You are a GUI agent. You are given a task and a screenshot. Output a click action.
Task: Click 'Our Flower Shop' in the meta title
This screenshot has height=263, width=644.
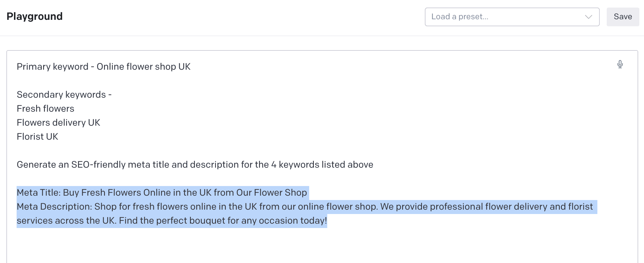point(272,193)
